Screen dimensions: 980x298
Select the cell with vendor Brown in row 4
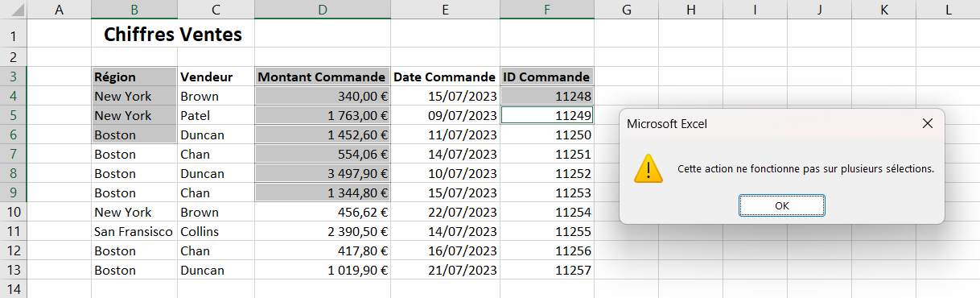216,96
